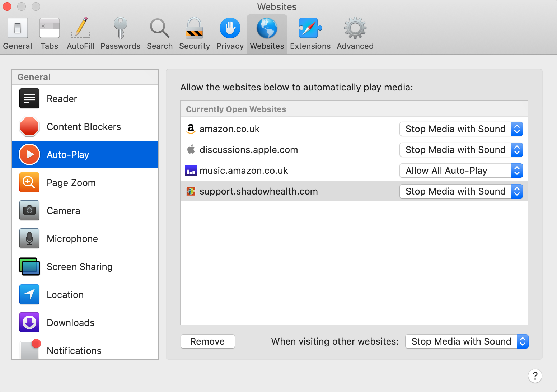
Task: Click the music.amazon.co.uk favicon
Action: (191, 171)
